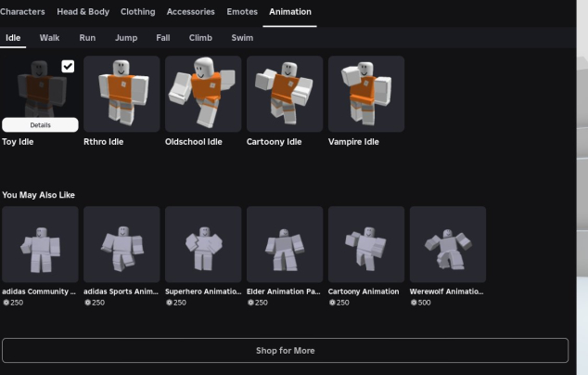Show the Jump animation category
Viewport: 588px width, 375px height.
point(126,38)
